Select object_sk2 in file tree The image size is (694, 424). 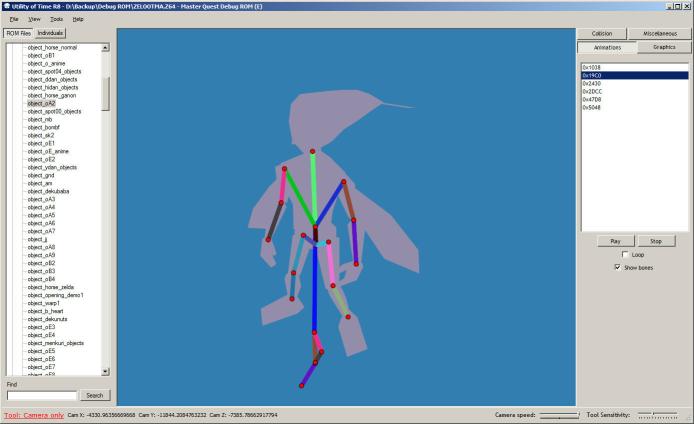pyautogui.click(x=41, y=135)
